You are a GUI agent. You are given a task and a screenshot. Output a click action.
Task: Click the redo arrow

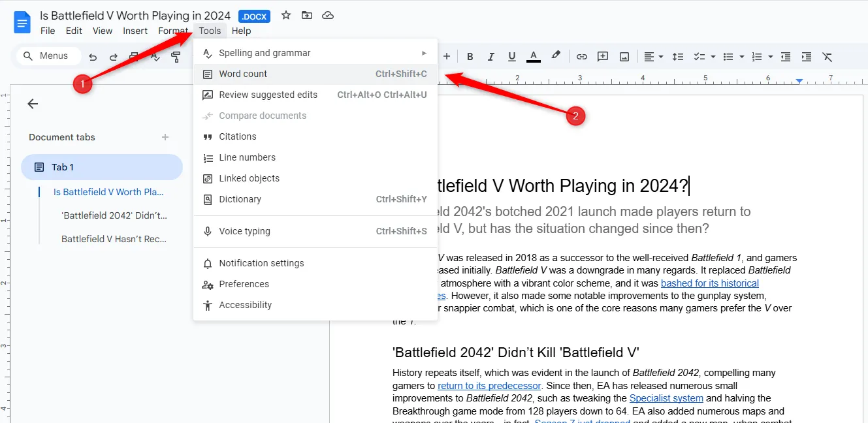pos(114,57)
